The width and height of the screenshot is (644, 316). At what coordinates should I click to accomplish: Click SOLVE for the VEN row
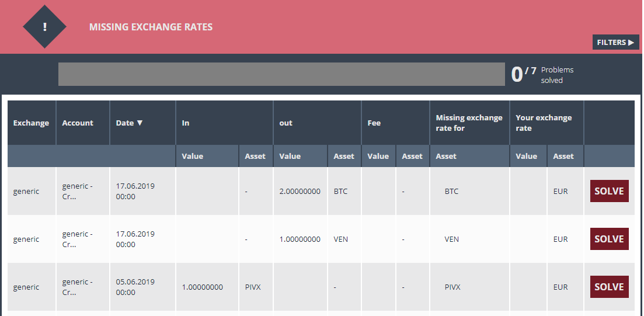609,239
